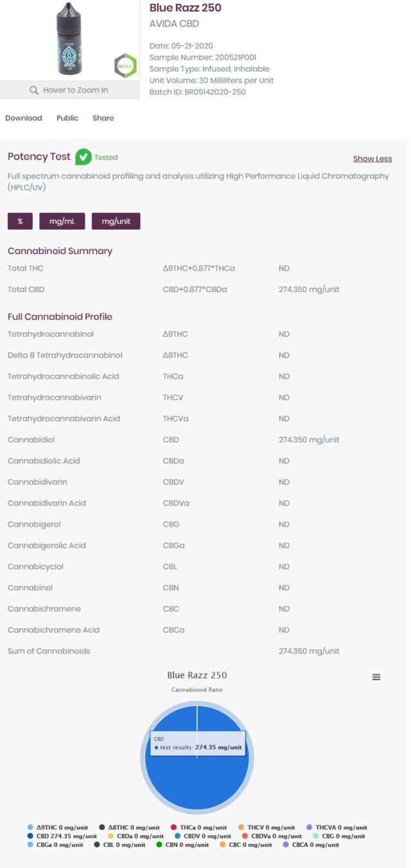Screen dimensions: 411x868
Task: Toggle CBDVa legend item in chart
Action: 272,836
